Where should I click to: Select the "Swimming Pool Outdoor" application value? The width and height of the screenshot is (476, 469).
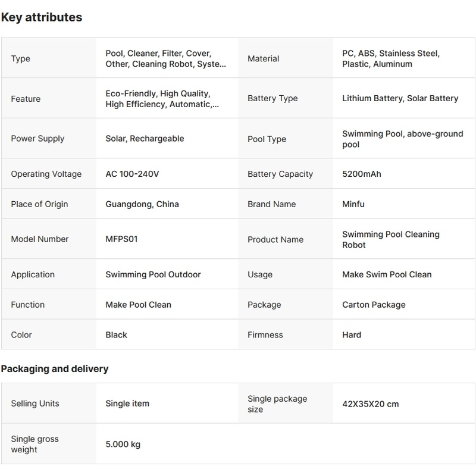pos(153,274)
